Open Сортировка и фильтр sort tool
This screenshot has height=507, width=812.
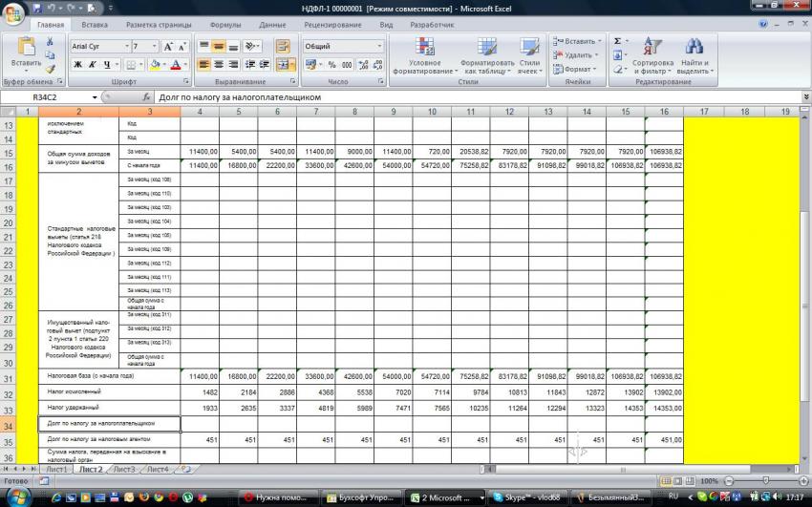point(652,55)
